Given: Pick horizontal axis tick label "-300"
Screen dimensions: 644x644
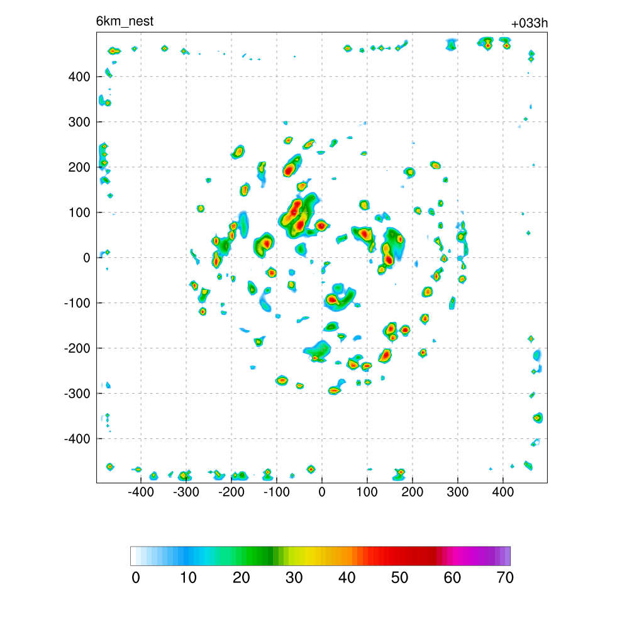Looking at the screenshot, I should coord(186,492).
